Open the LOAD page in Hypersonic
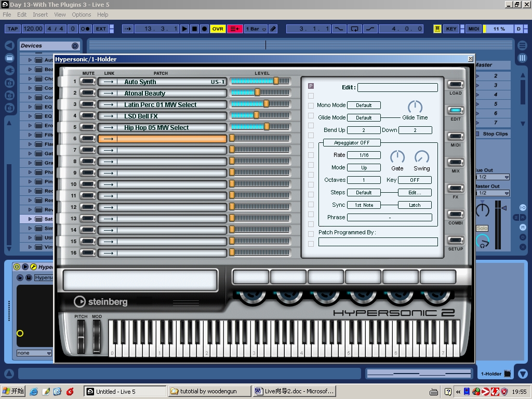 click(455, 85)
